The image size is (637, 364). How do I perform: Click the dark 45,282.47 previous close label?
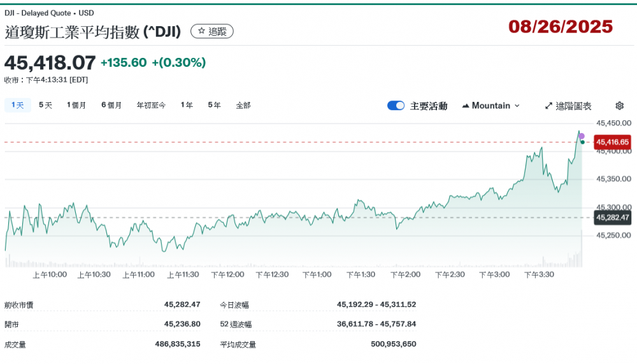612,218
